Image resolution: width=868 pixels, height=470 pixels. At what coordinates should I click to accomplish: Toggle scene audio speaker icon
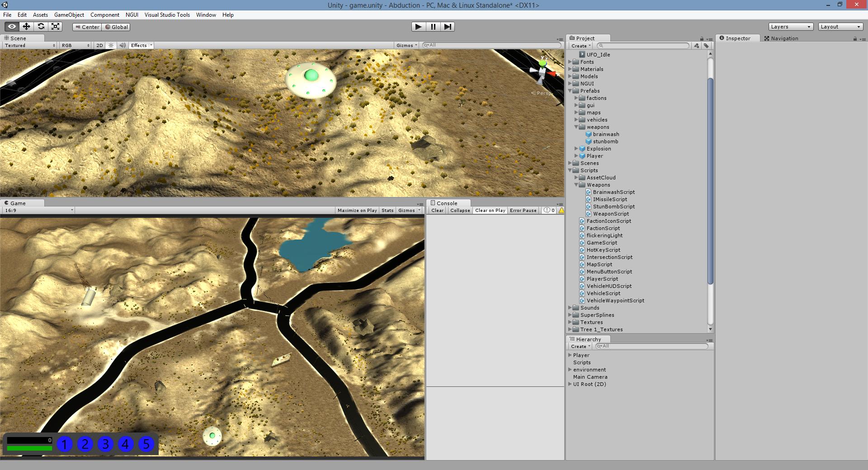click(x=123, y=45)
